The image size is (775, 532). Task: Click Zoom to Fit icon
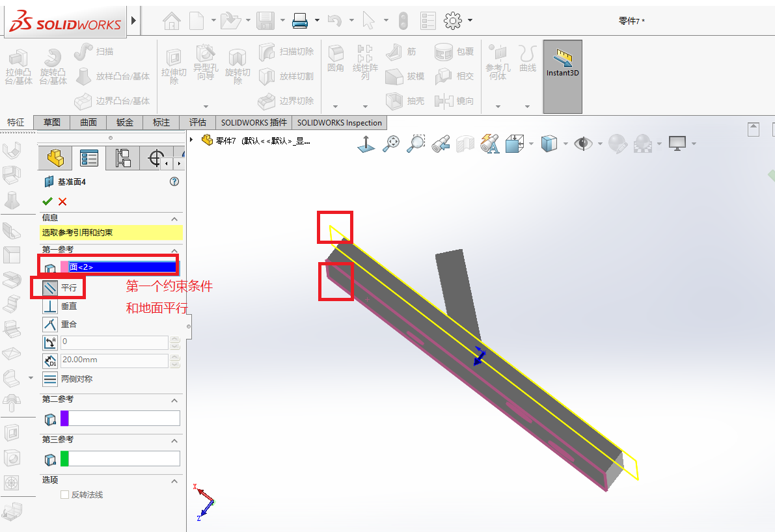392,143
